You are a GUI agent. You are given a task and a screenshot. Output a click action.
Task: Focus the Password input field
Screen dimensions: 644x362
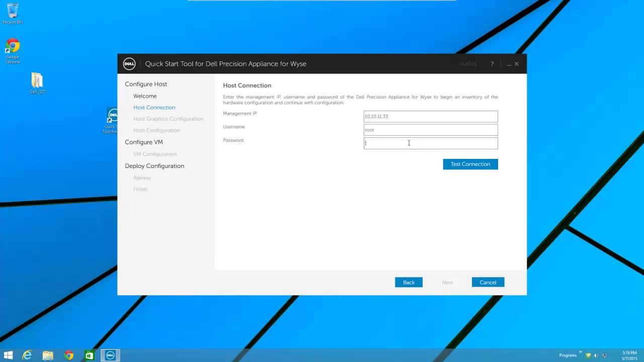point(431,143)
